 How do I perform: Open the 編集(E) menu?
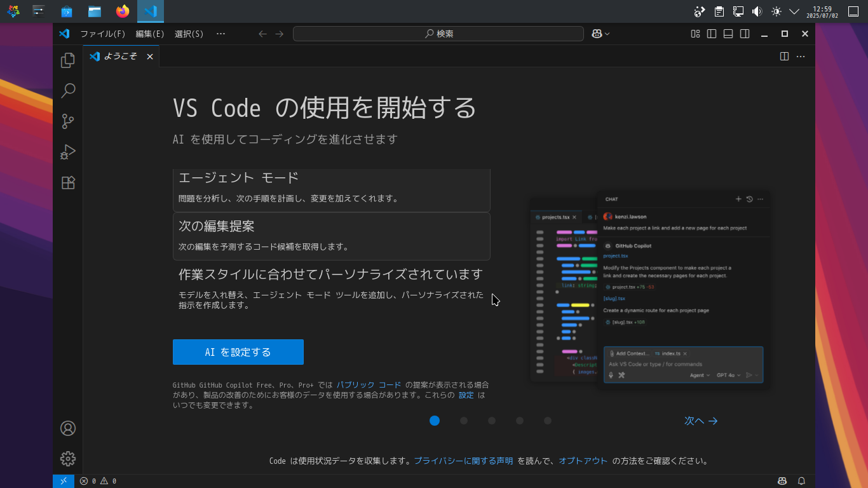pos(150,34)
